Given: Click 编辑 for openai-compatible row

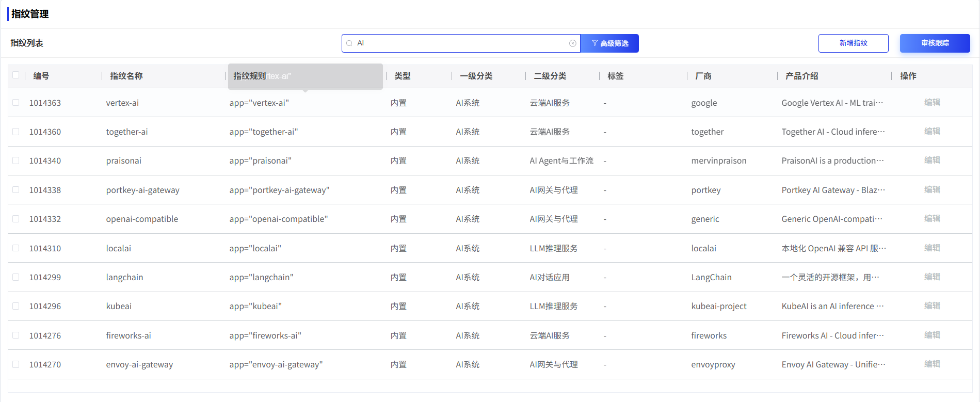Looking at the screenshot, I should click(x=932, y=218).
